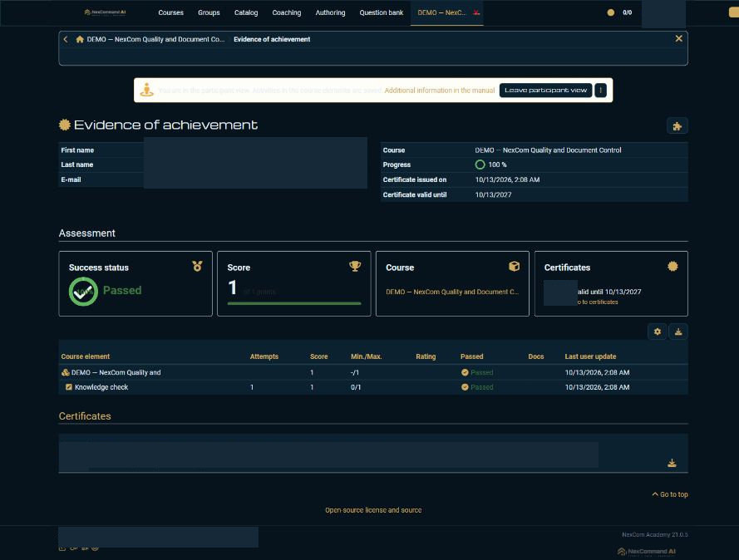Click the Leave participant view button
This screenshot has width=739, height=560.
(546, 90)
